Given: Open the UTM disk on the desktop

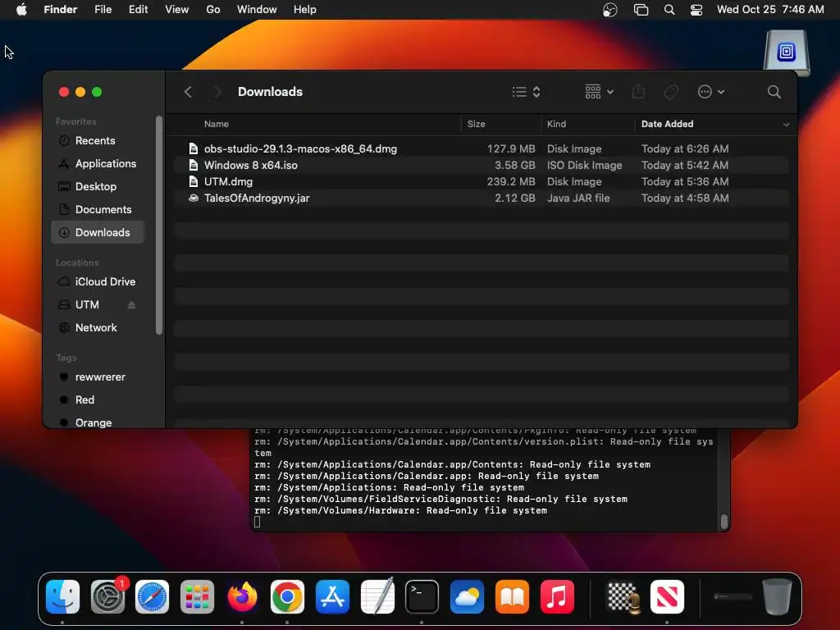Looking at the screenshot, I should click(787, 53).
